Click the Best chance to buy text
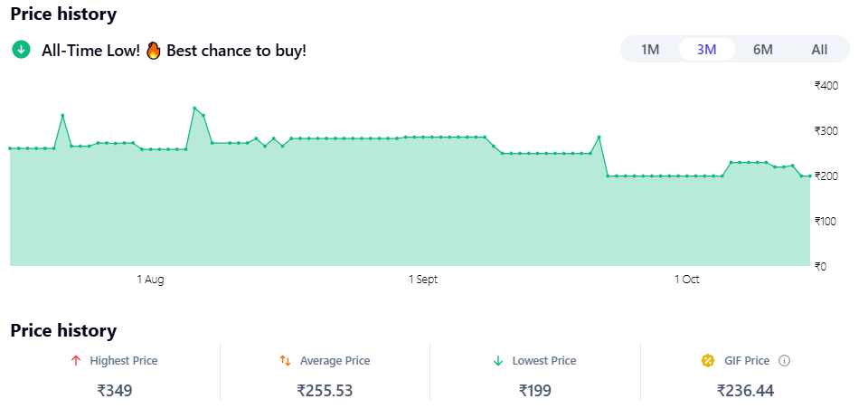This screenshot has width=868, height=418. (236, 50)
